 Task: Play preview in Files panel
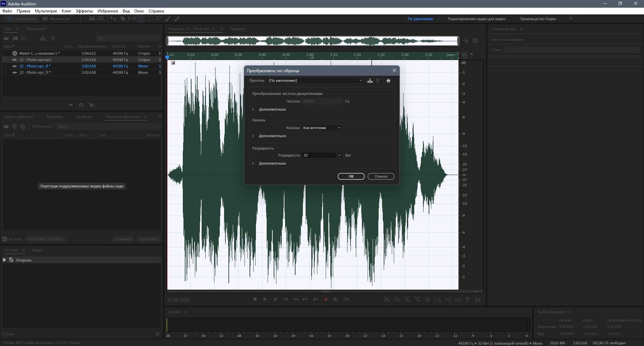click(71, 105)
